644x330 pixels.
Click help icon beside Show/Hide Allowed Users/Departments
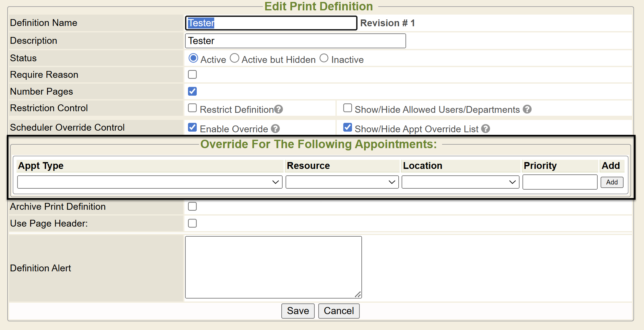(x=527, y=109)
